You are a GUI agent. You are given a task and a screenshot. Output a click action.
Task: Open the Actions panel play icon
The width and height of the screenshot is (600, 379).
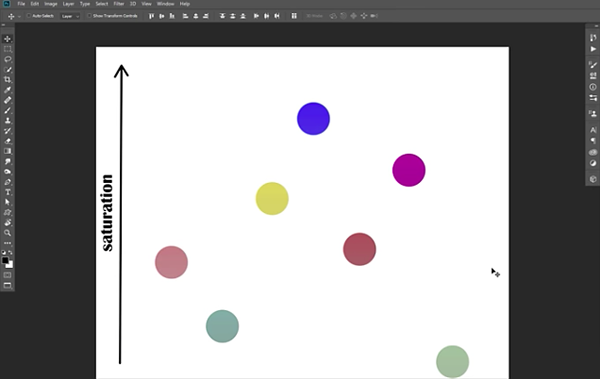[593, 49]
